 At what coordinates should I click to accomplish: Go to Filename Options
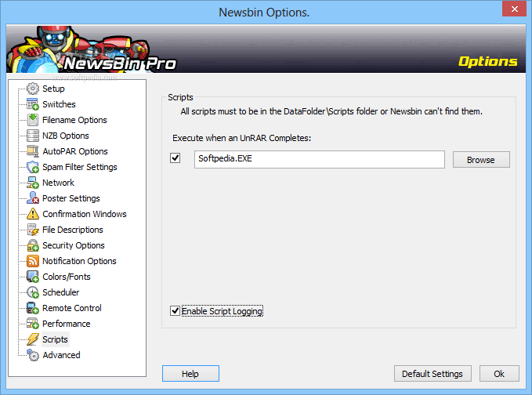pyautogui.click(x=74, y=120)
